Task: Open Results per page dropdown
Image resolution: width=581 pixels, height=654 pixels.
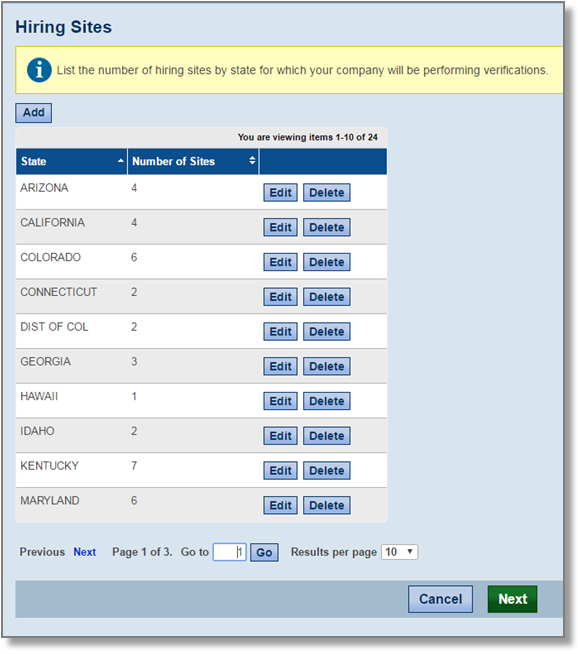Action: (399, 552)
